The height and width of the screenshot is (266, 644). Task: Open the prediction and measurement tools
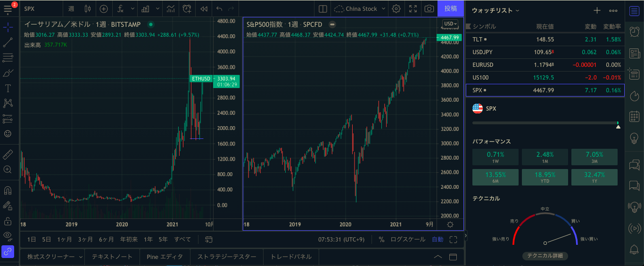click(x=8, y=118)
